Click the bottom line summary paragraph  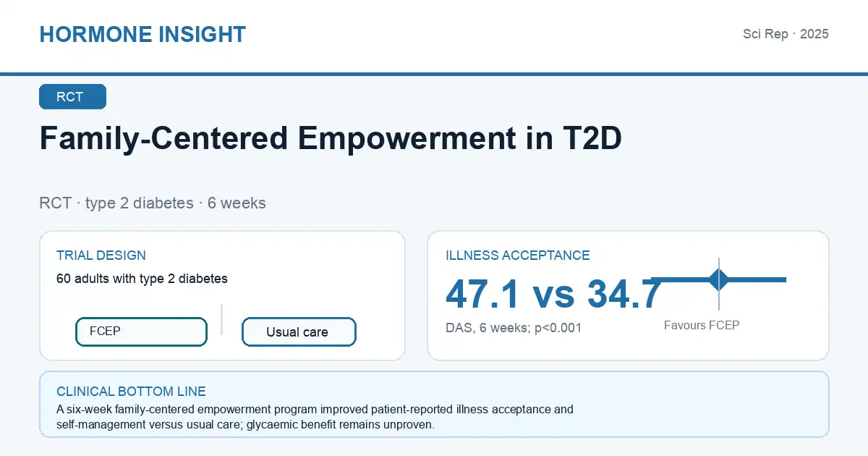[315, 417]
